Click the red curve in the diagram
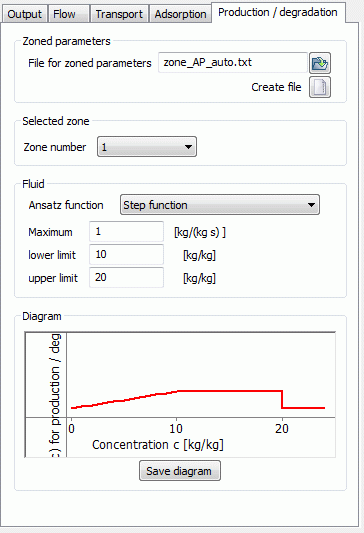This screenshot has height=533, width=364. [229, 391]
